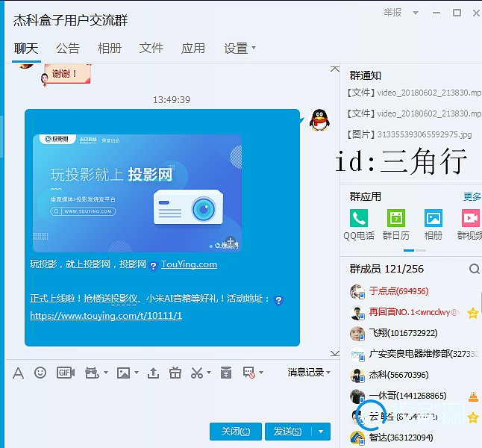Expand the screenshot tool dropdown arrow
This screenshot has width=482, height=448.
point(209,373)
